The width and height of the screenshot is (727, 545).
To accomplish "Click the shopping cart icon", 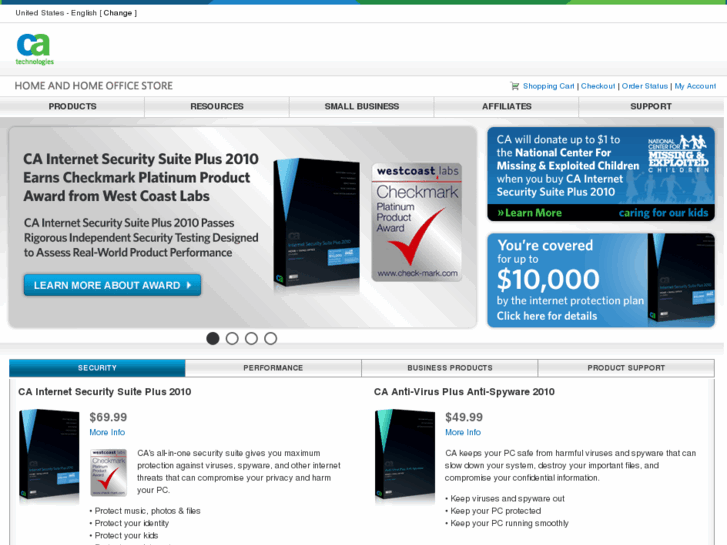I will pos(515,86).
